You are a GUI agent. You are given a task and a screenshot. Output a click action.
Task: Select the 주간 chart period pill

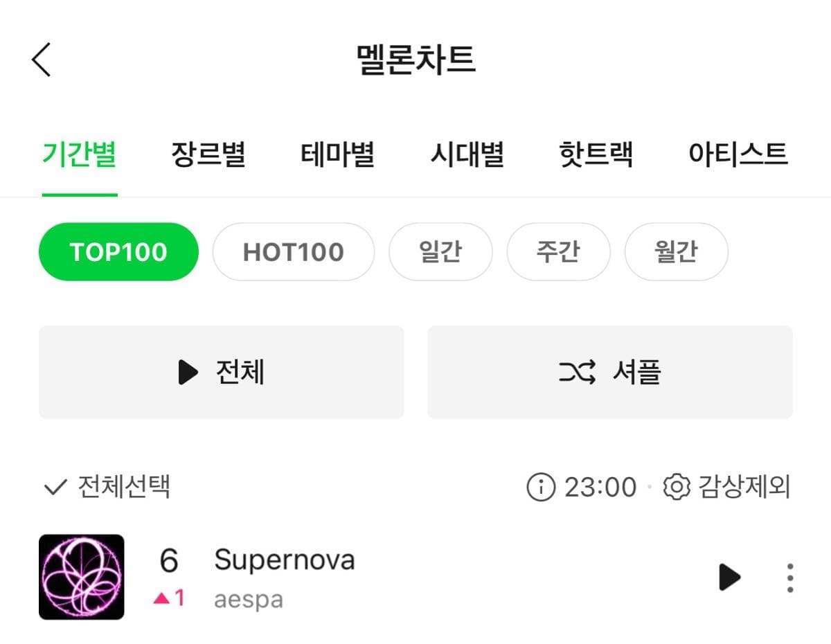(x=558, y=251)
